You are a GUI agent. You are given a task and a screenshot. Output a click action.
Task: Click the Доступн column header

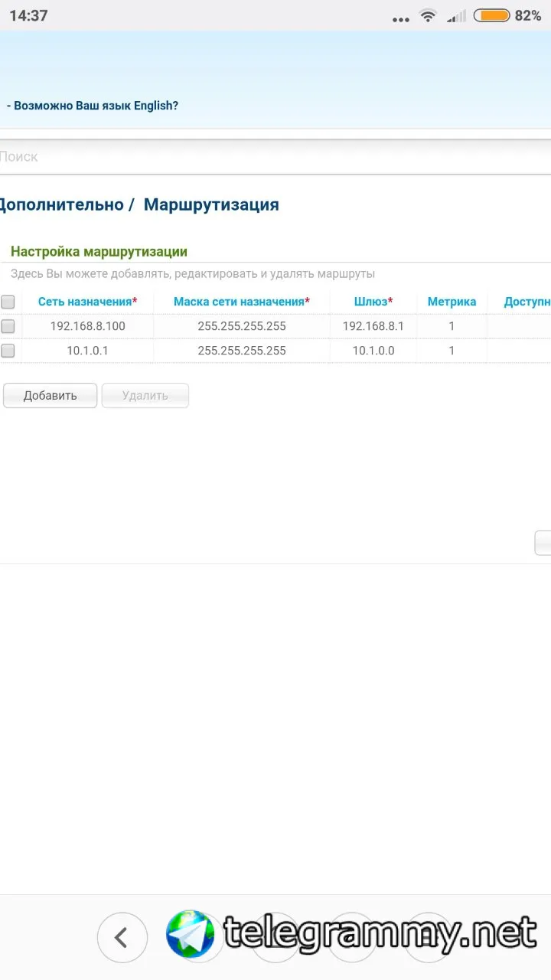[x=527, y=302]
